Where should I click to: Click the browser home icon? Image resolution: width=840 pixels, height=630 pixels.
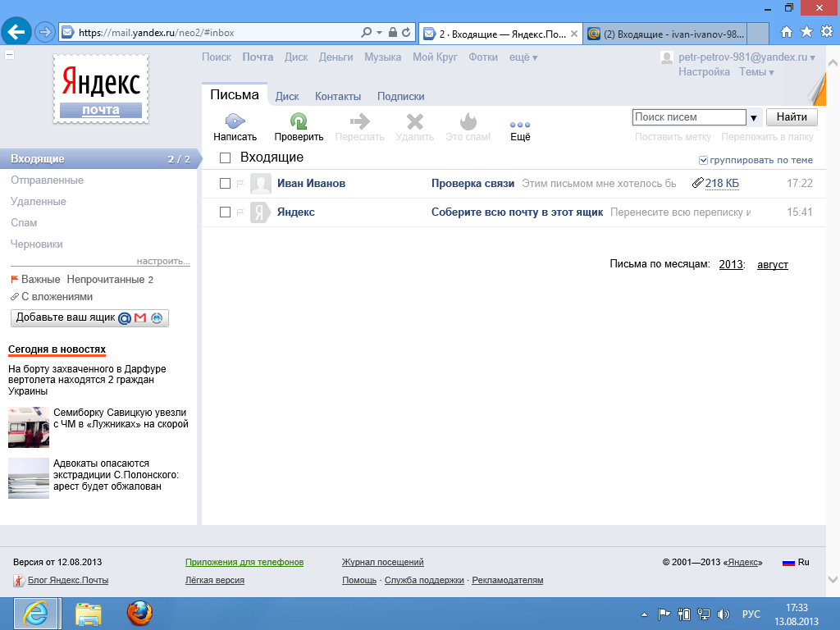point(787,32)
